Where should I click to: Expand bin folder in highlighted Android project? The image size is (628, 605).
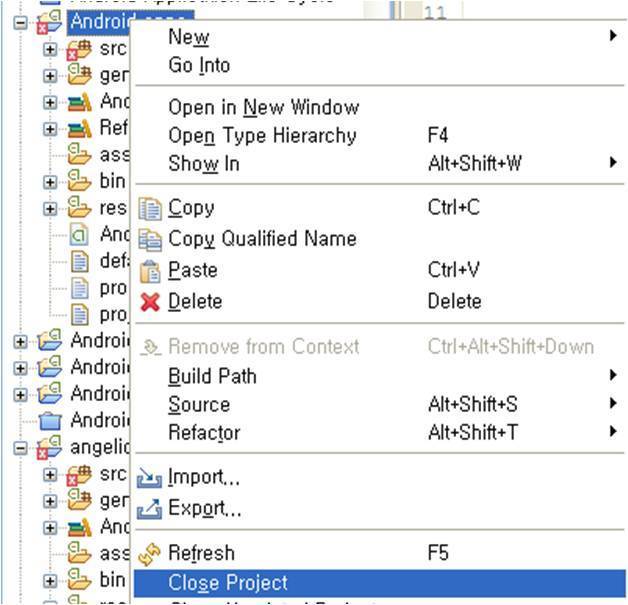[x=50, y=182]
